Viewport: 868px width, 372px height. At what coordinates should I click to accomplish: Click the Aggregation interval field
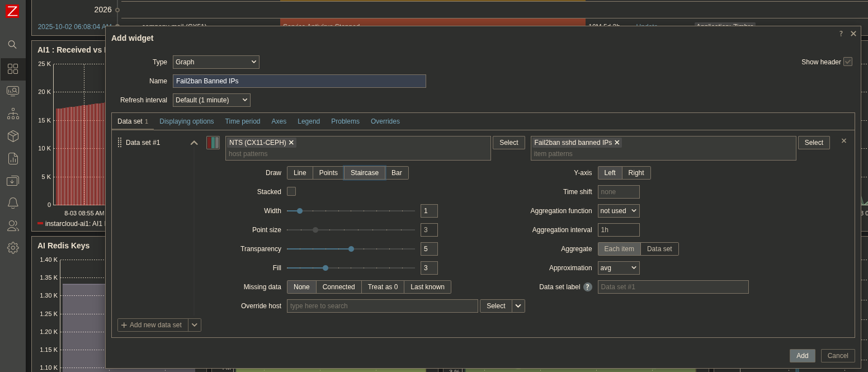[619, 230]
